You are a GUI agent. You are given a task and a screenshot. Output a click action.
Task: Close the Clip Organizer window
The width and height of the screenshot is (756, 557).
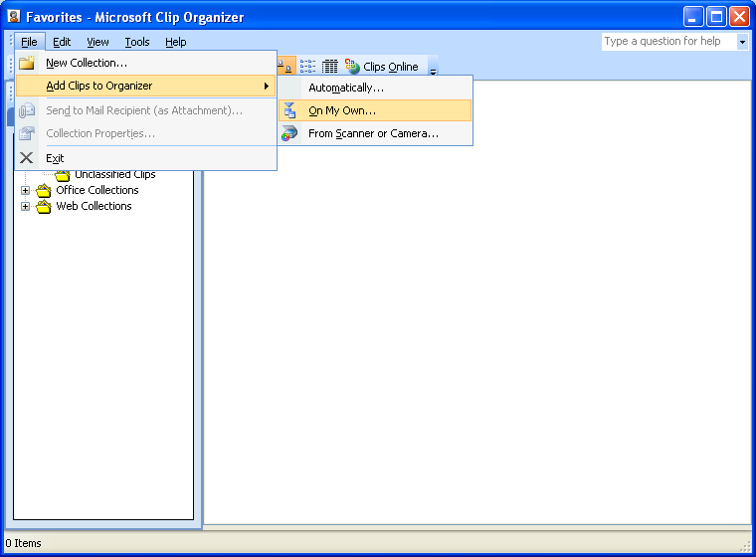tap(739, 17)
